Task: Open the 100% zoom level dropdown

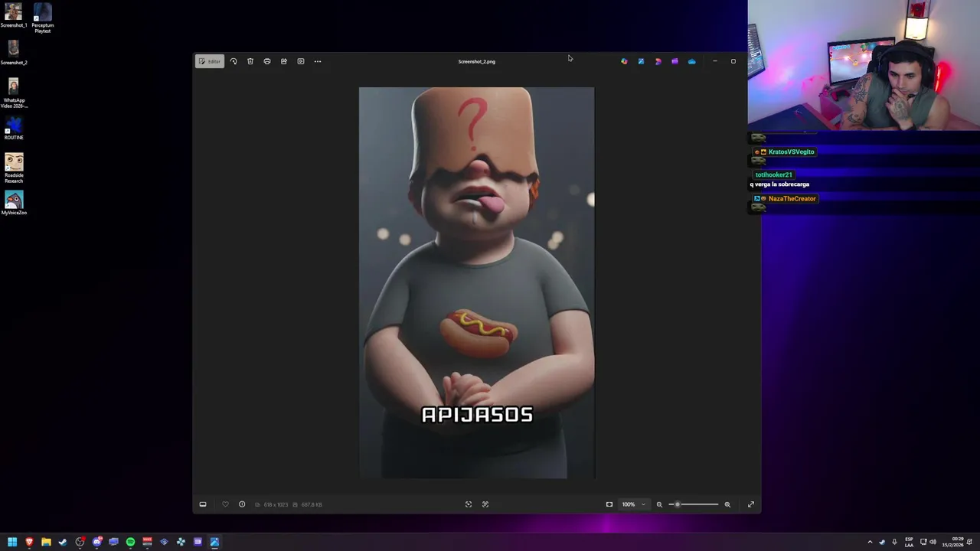Action: [x=633, y=504]
